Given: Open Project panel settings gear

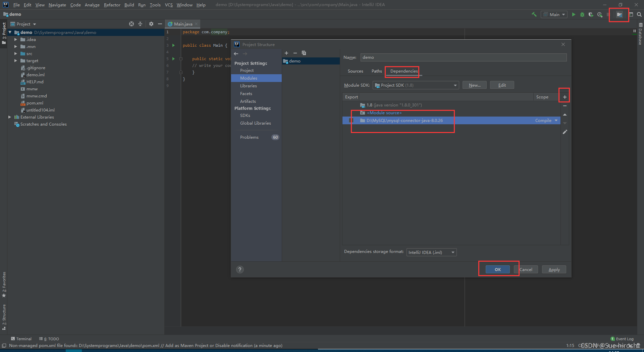Looking at the screenshot, I should [151, 24].
